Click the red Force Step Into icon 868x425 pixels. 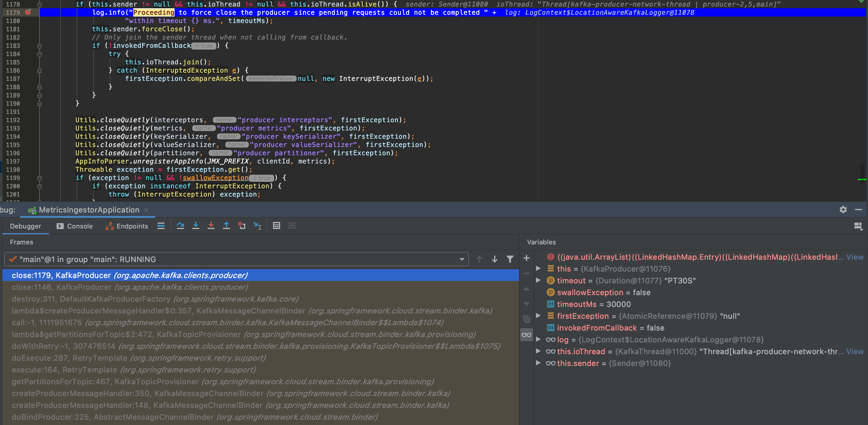[x=211, y=226]
